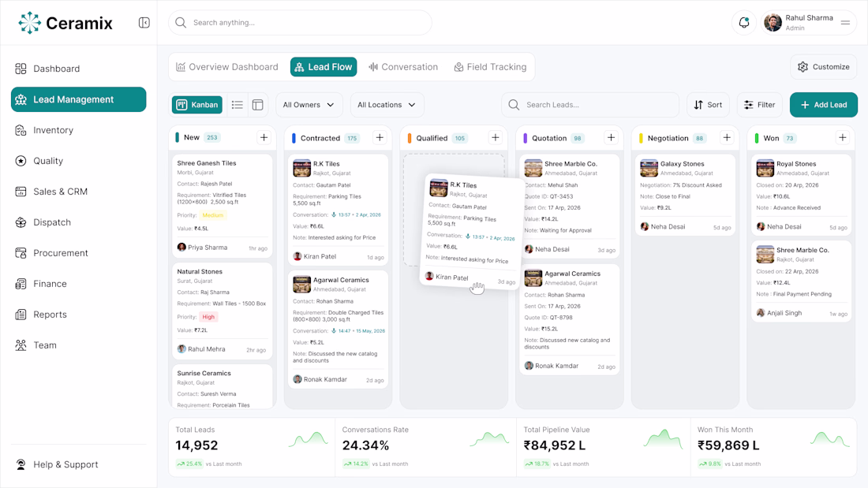Open Procurement in the sidebar
Image resolution: width=868 pixels, height=488 pixels.
pos(79,253)
